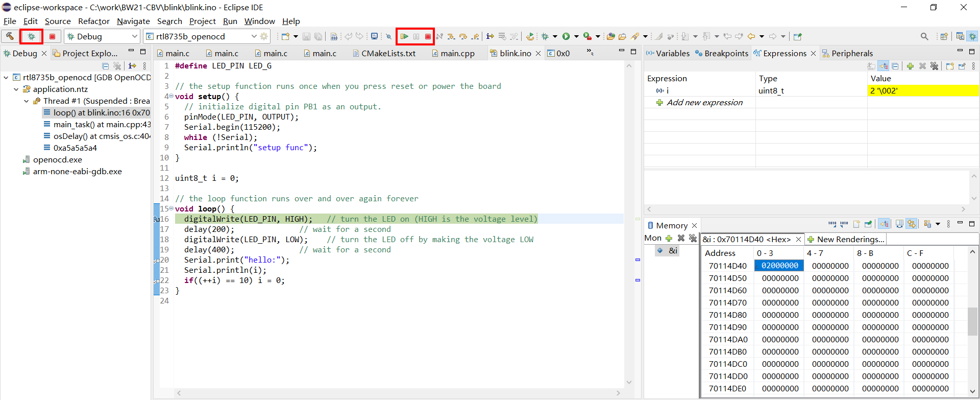Screen dimensions: 980x400
Task: Click Stop button beside launch mode combo
Action: click(52, 36)
